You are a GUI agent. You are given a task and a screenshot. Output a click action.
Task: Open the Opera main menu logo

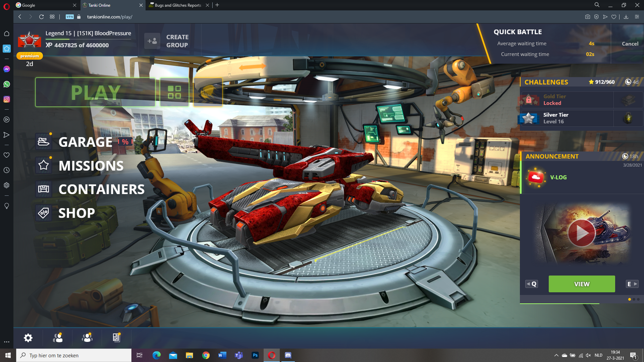[x=7, y=5]
